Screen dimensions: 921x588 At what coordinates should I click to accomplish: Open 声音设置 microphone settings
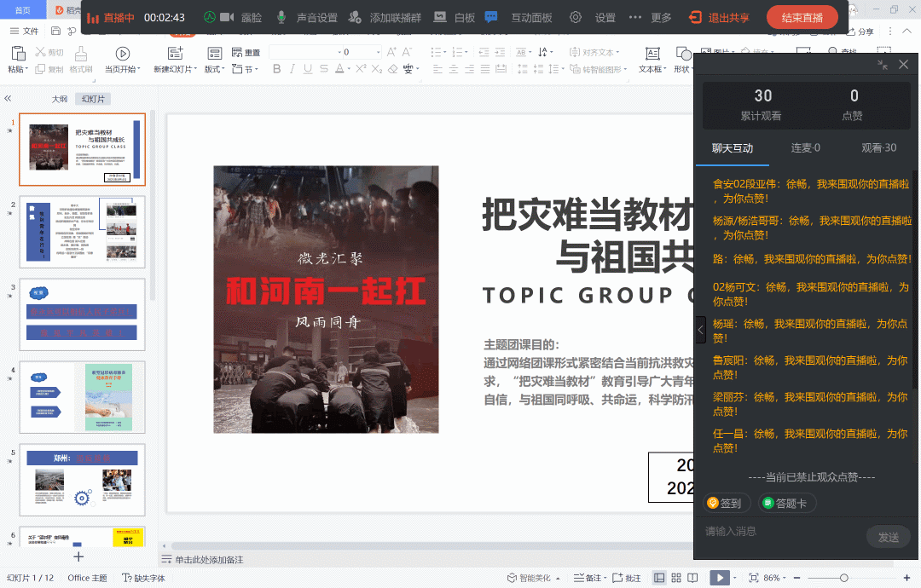click(306, 18)
